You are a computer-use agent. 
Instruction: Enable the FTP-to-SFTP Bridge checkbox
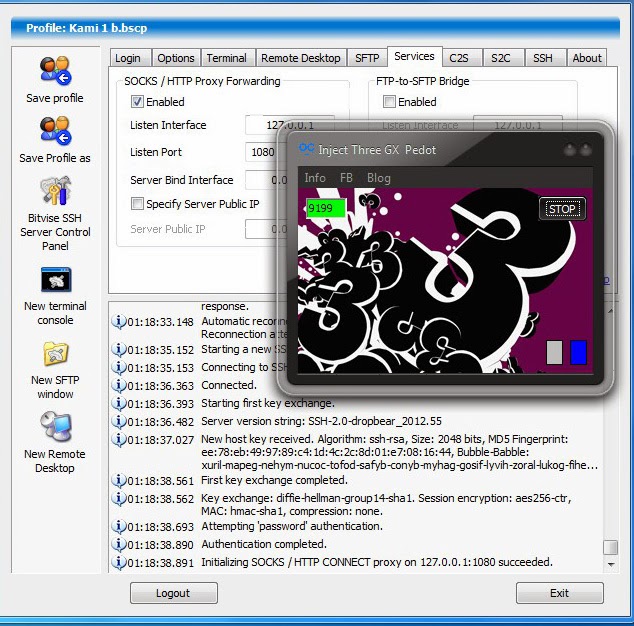pyautogui.click(x=389, y=102)
